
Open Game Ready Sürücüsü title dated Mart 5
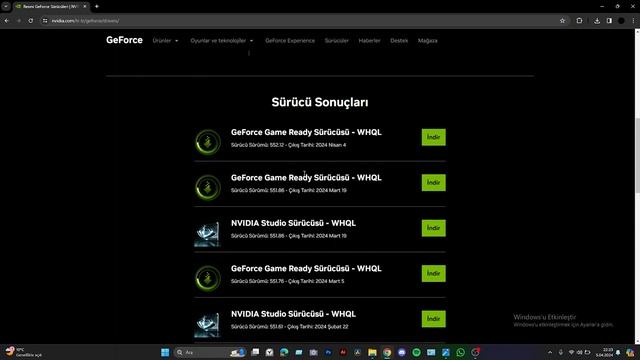click(306, 269)
